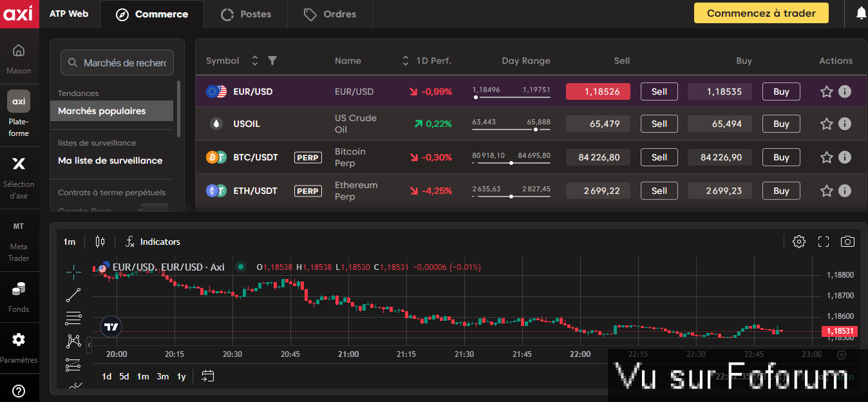Screen dimensions: 868x402
Task: Open Indicators using the fx icon
Action: pos(153,242)
